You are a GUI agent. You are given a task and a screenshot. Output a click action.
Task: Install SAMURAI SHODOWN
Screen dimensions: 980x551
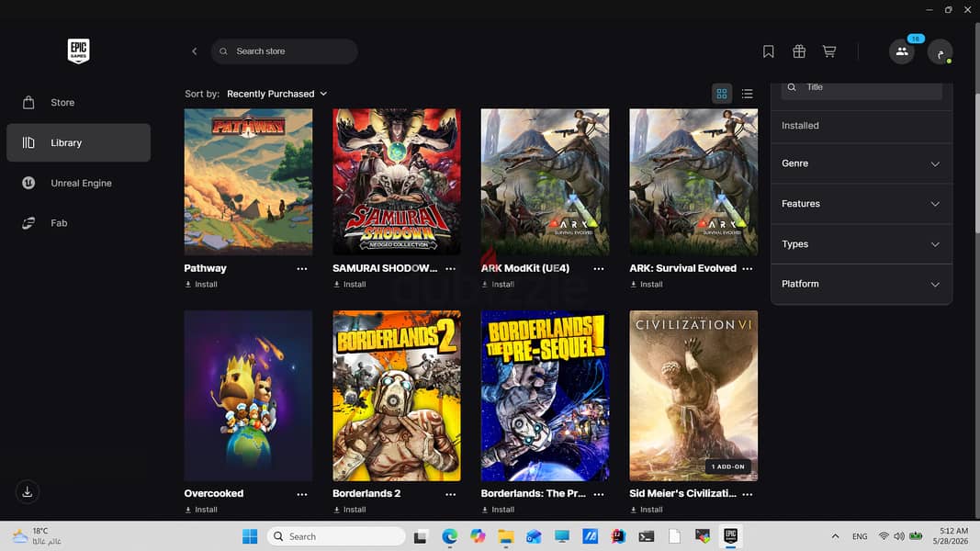tap(349, 285)
